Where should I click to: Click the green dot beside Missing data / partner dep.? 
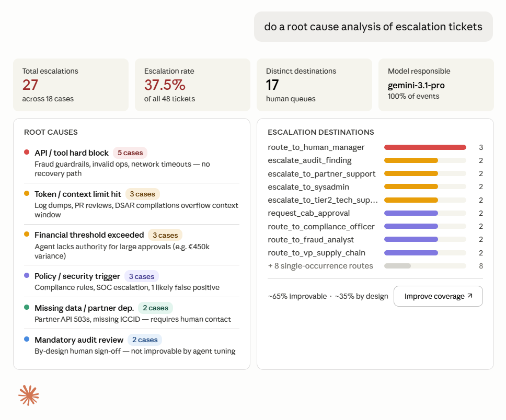27,307
